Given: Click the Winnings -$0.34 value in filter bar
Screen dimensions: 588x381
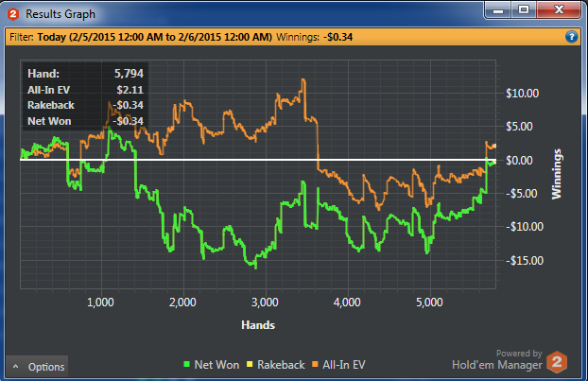Looking at the screenshot, I should point(337,37).
